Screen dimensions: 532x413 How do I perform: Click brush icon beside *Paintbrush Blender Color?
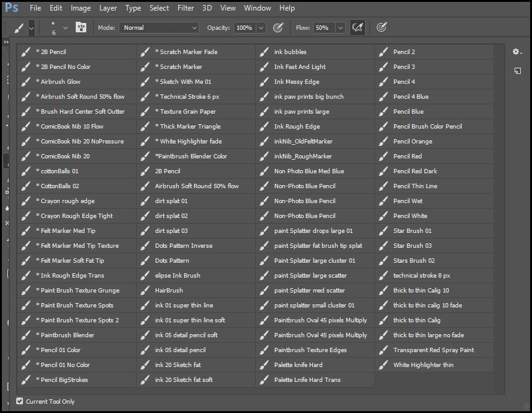coord(145,156)
